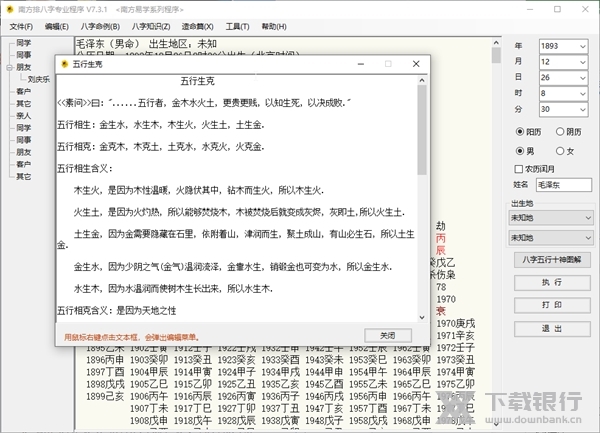
Task: Open the 帮助(H) menu
Action: pyautogui.click(x=274, y=26)
